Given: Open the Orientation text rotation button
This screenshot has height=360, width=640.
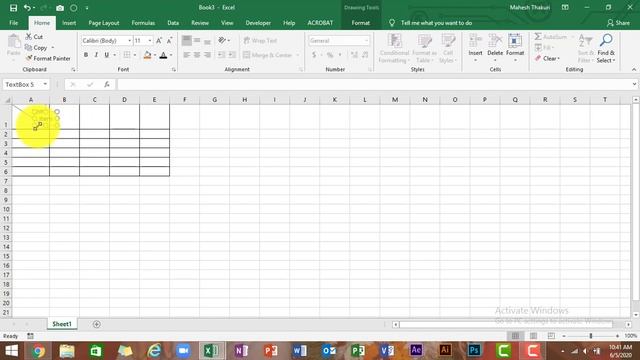Looking at the screenshot, I should pos(224,40).
